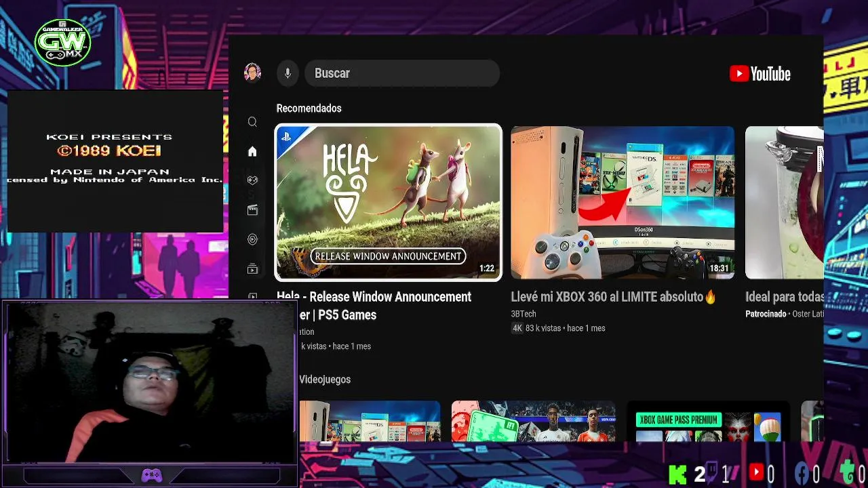The image size is (868, 488).
Task: Click the purple gamepad icon under webcam
Action: click(x=151, y=475)
